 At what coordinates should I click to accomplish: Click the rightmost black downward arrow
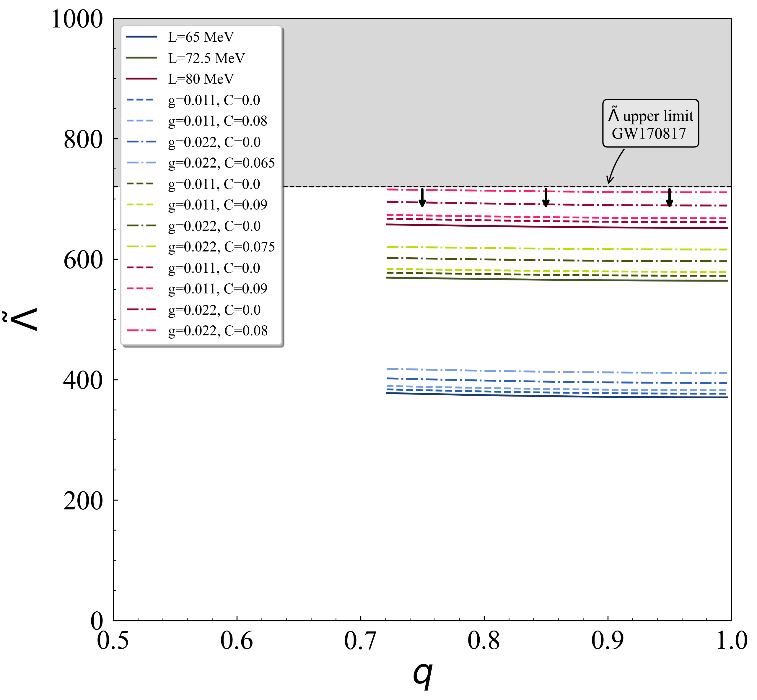pos(669,198)
